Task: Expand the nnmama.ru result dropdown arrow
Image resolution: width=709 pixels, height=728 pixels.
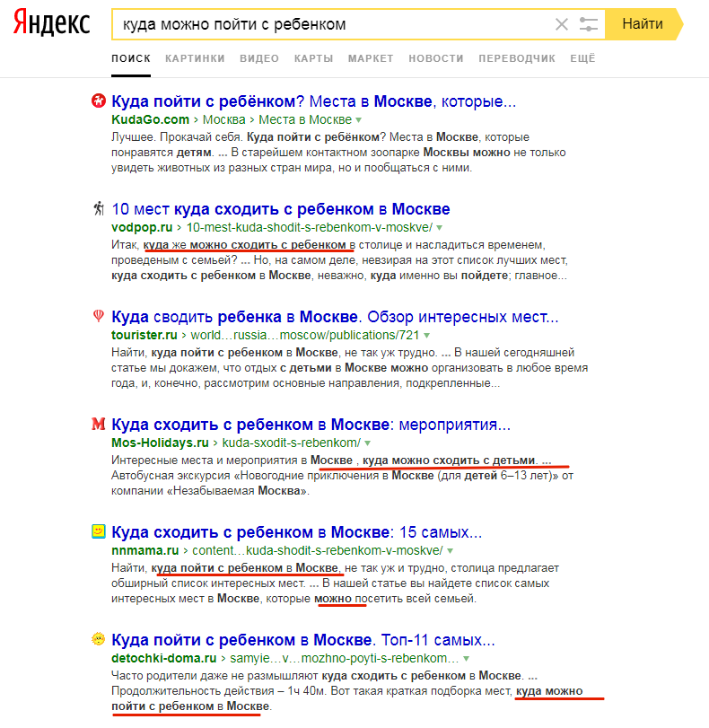Action: (x=450, y=551)
